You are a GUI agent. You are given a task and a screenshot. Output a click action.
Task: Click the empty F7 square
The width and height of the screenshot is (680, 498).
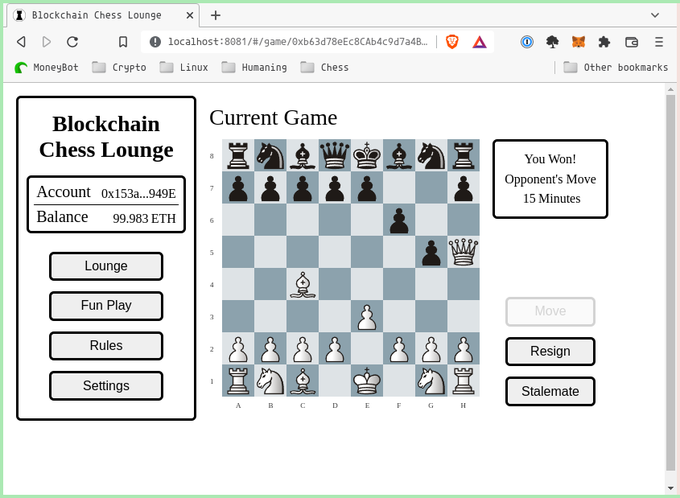point(399,188)
